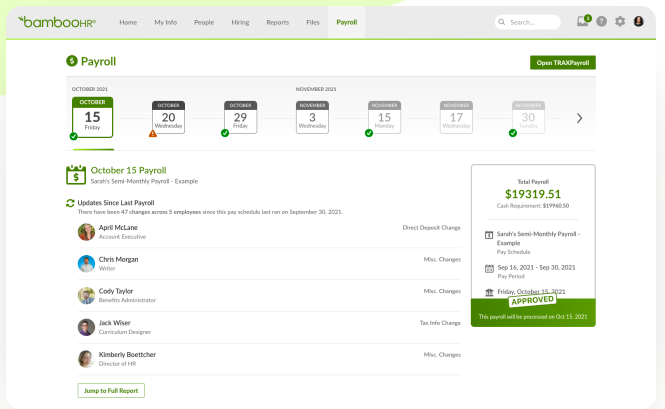Click the pay schedule icon in summary card
The image size is (665, 409).
489,235
